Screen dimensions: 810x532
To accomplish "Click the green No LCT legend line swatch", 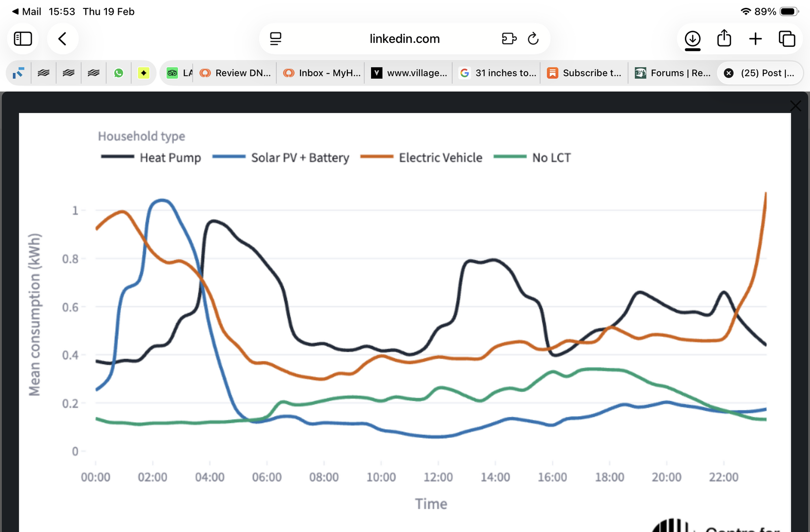I will pyautogui.click(x=510, y=157).
